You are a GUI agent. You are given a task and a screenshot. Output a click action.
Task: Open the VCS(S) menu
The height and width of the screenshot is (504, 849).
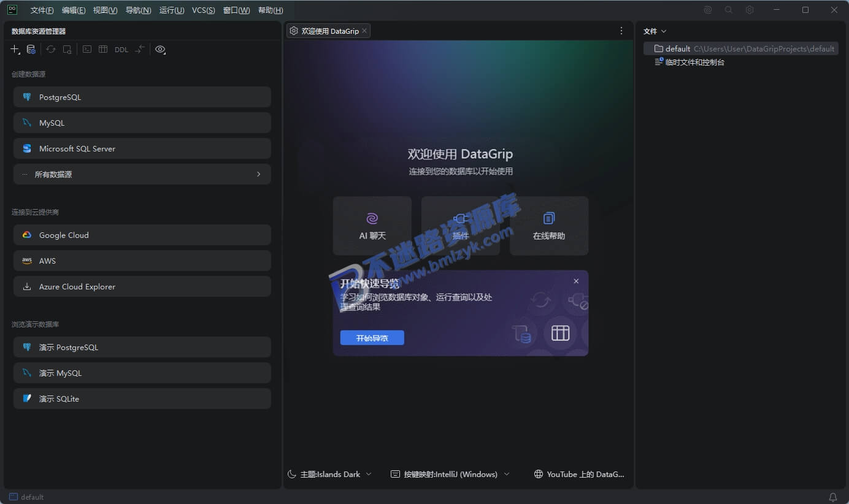point(204,10)
